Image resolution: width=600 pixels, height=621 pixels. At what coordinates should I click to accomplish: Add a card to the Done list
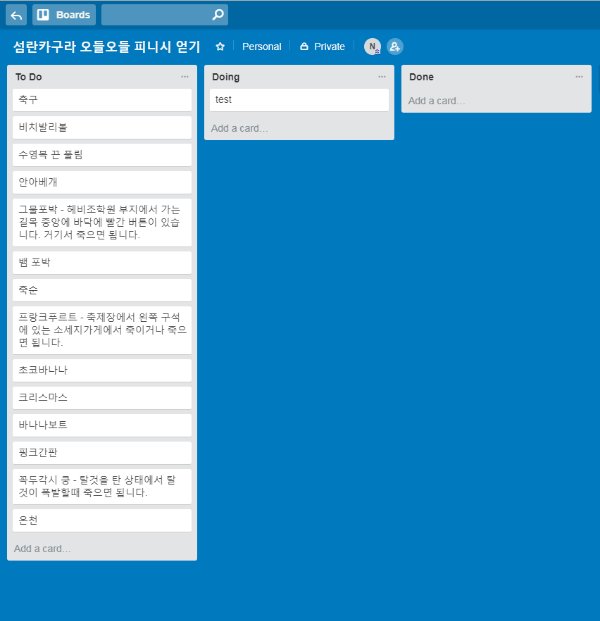[436, 101]
